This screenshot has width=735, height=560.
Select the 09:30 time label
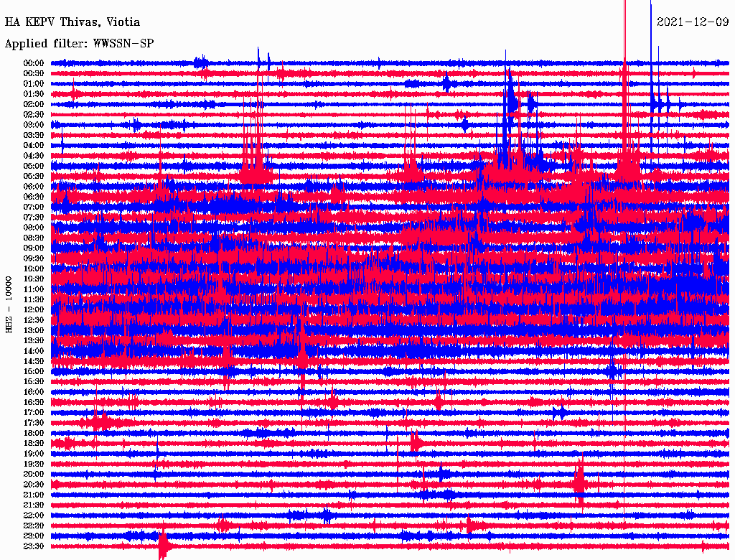tap(34, 258)
